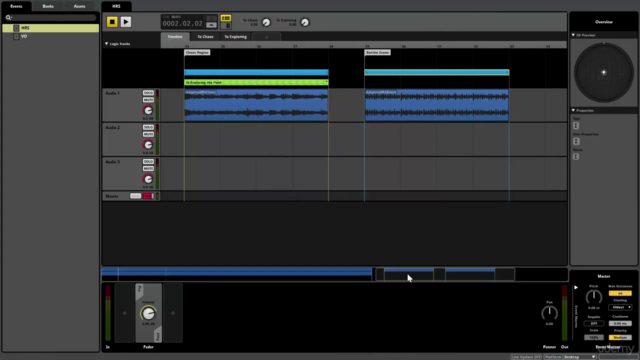The image size is (640, 360).
Task: Adjust the To Exploring parameter knob
Action: pos(305,22)
